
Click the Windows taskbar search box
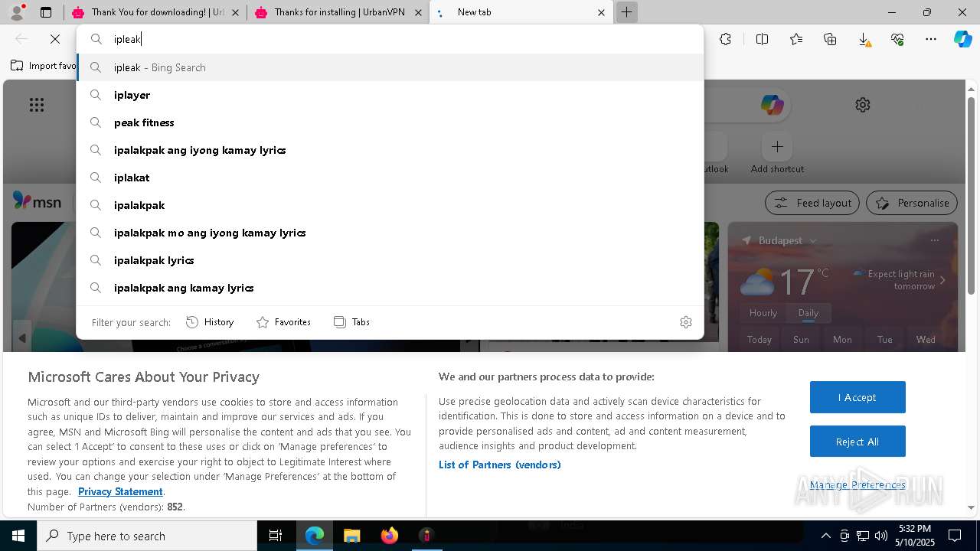tap(147, 536)
